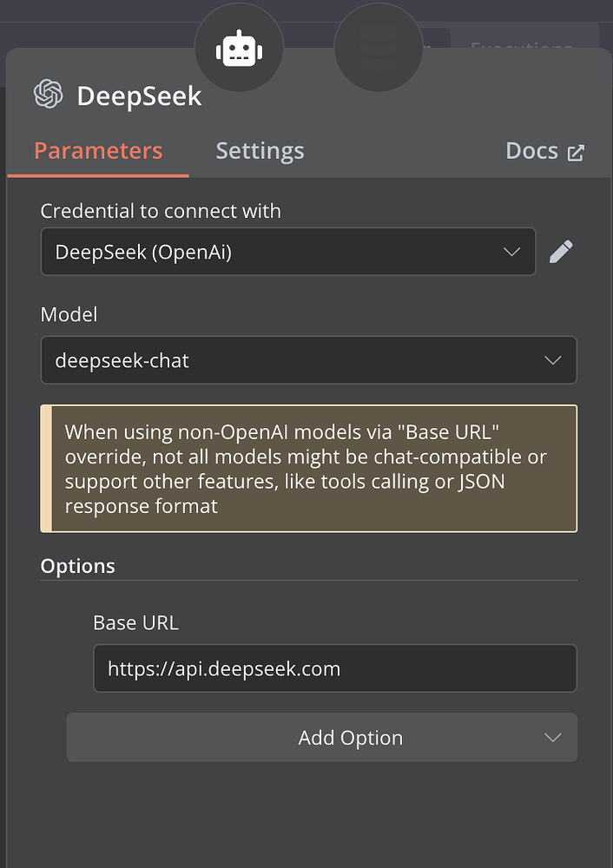Viewport: 613px width, 868px height.
Task: Click the external link icon beside Docs
Action: point(576,151)
